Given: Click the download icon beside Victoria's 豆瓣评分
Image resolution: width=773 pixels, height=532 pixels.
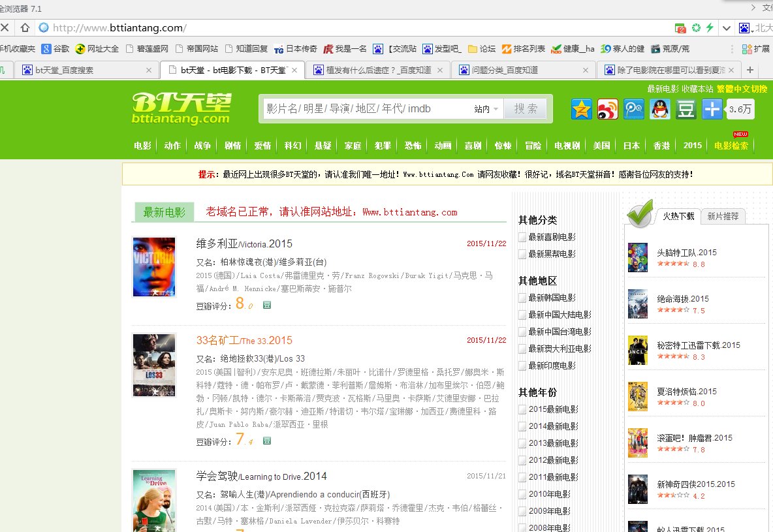Looking at the screenshot, I should (266, 304).
